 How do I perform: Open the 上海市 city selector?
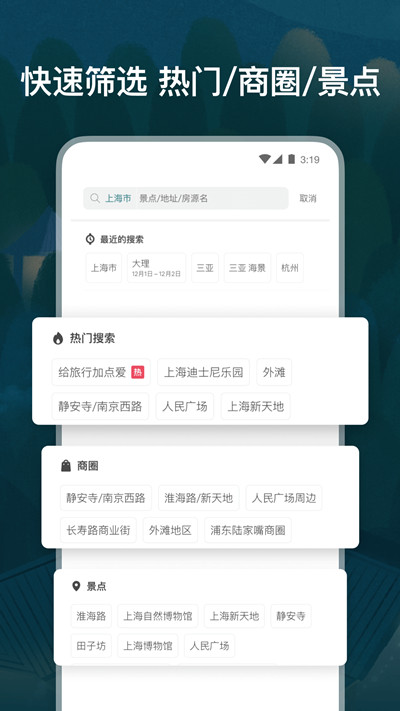[118, 198]
